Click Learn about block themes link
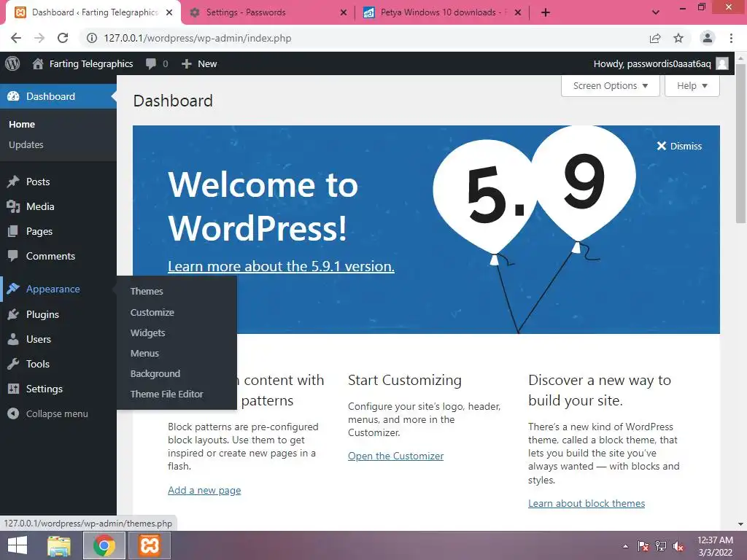Screen dimensions: 747x560 pyautogui.click(x=587, y=503)
